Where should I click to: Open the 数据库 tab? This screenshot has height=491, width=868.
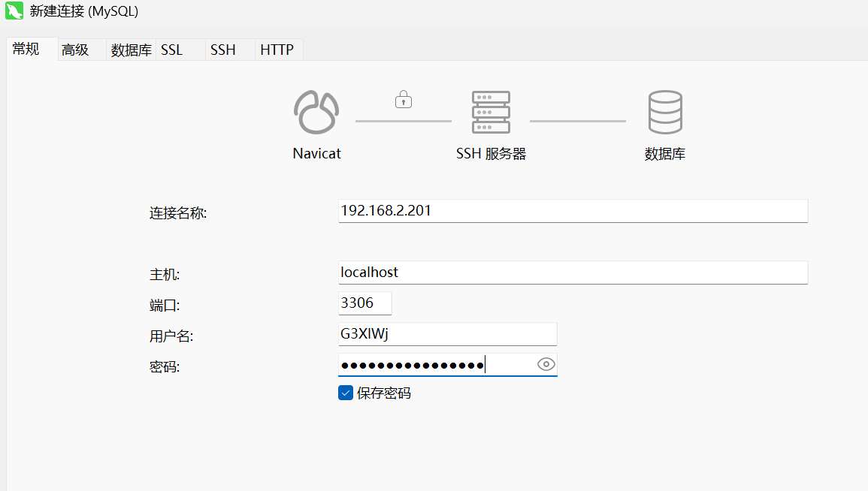point(131,50)
